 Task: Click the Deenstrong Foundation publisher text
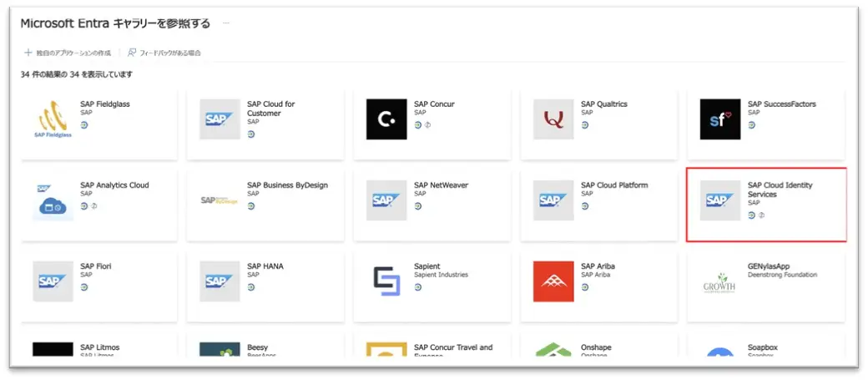[x=782, y=275]
